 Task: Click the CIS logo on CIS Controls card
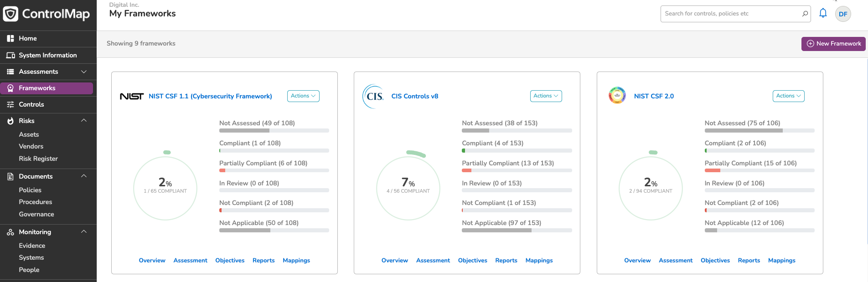374,96
